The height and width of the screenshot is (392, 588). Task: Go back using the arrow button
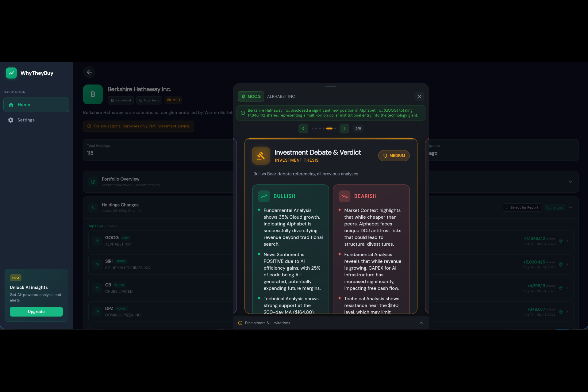89,72
